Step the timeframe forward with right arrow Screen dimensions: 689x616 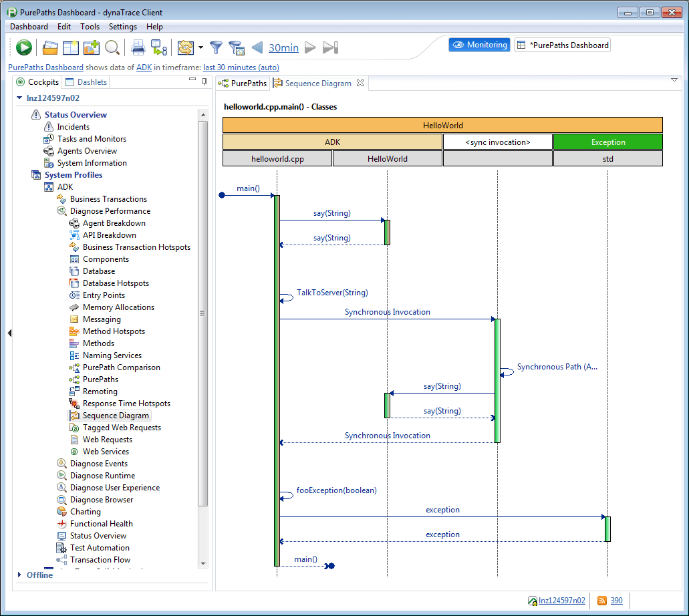coord(310,47)
